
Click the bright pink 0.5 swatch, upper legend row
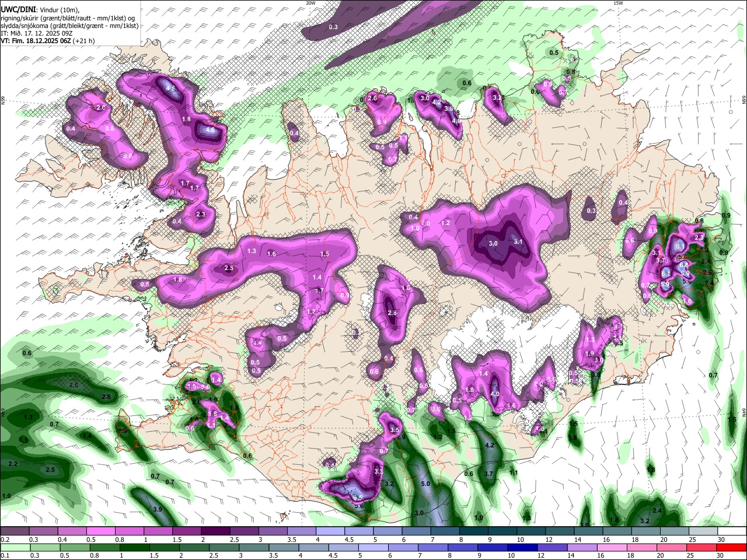pyautogui.click(x=101, y=530)
